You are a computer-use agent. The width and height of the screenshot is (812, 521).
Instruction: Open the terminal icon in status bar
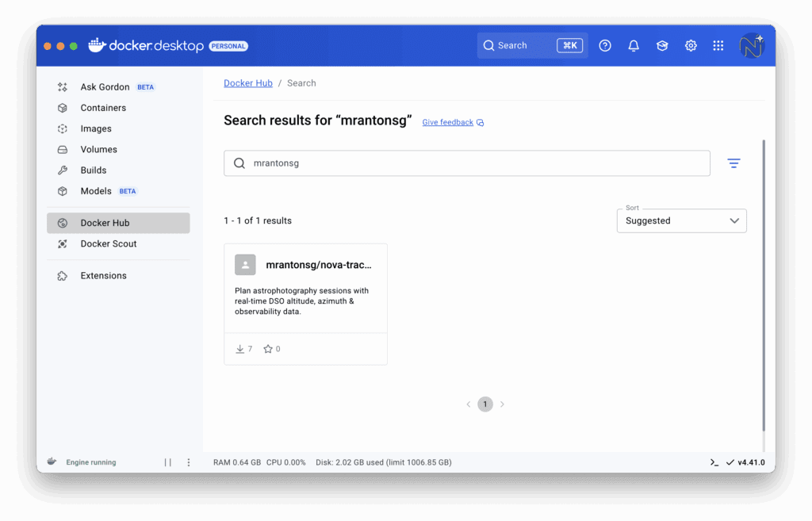point(714,462)
